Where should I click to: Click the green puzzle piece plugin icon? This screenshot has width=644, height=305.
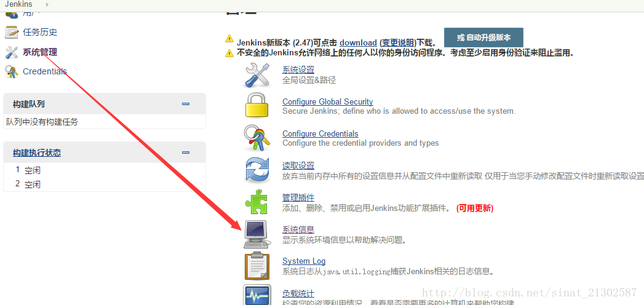point(257,202)
